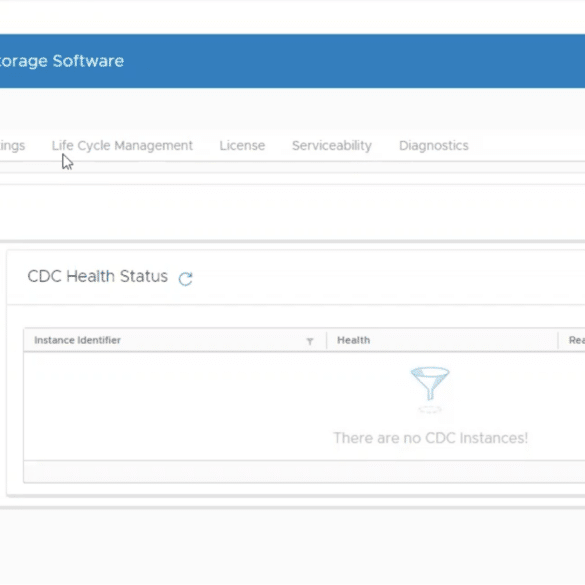This screenshot has height=585, width=585.
Task: Switch to the License tab
Action: click(x=242, y=146)
